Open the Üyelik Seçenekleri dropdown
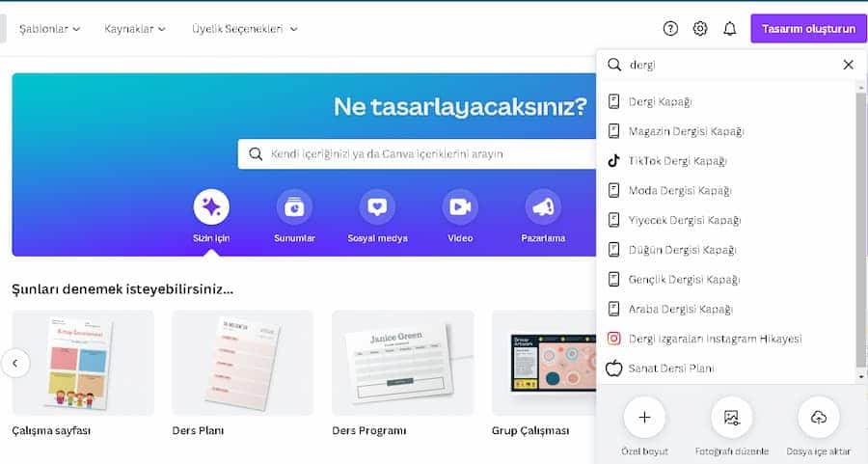Image resolution: width=868 pixels, height=464 pixels. [x=244, y=29]
